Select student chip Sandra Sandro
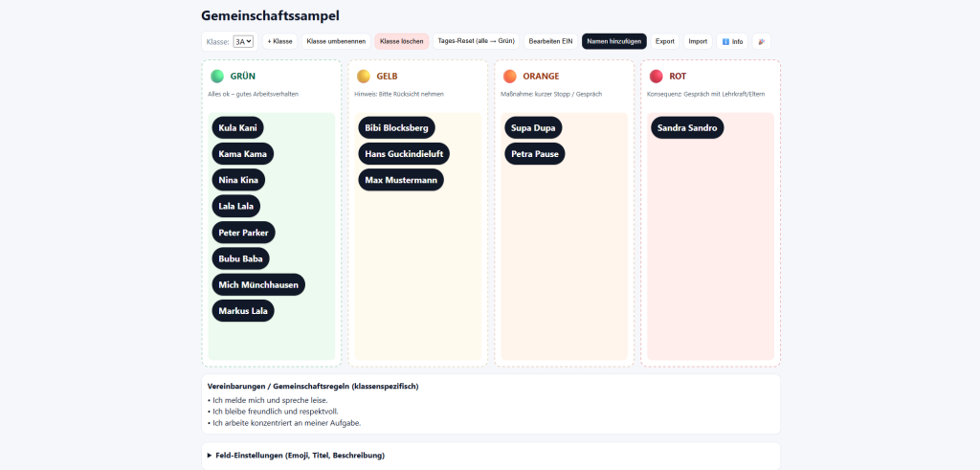 tap(687, 127)
